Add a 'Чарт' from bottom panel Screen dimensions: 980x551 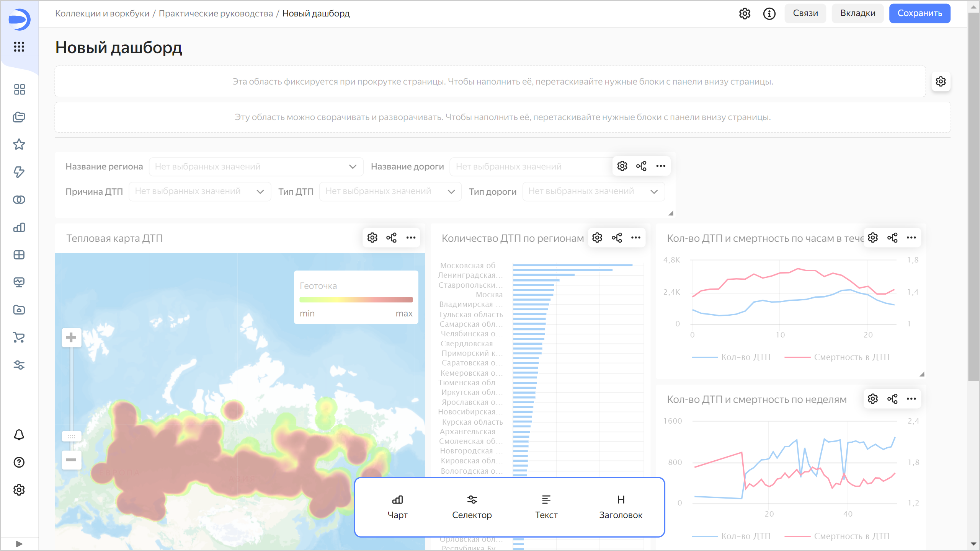click(397, 507)
